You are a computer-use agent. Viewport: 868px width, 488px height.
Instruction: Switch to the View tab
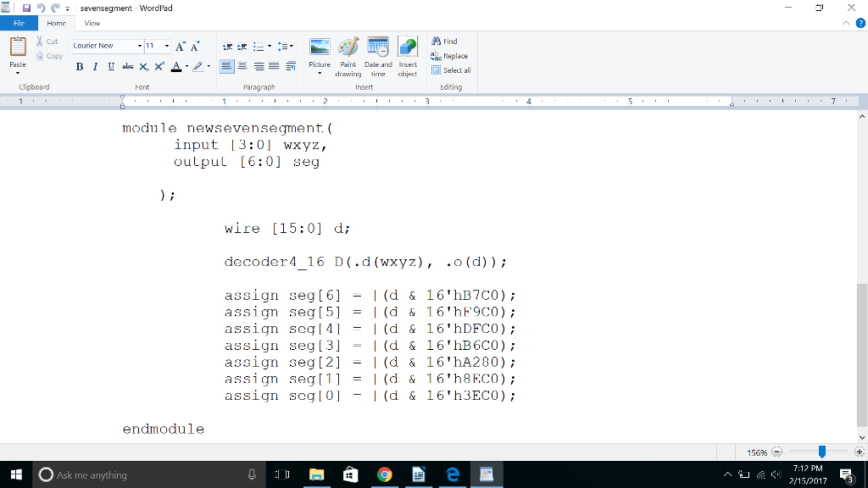[92, 23]
